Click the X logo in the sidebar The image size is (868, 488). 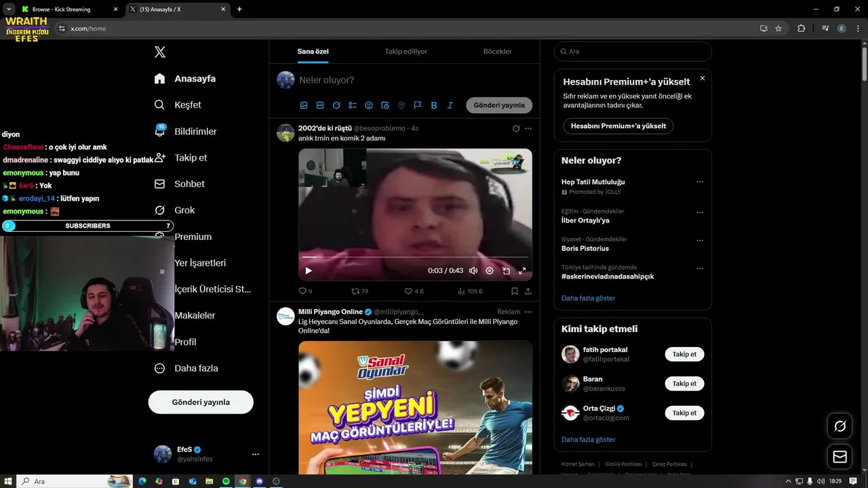pyautogui.click(x=159, y=52)
